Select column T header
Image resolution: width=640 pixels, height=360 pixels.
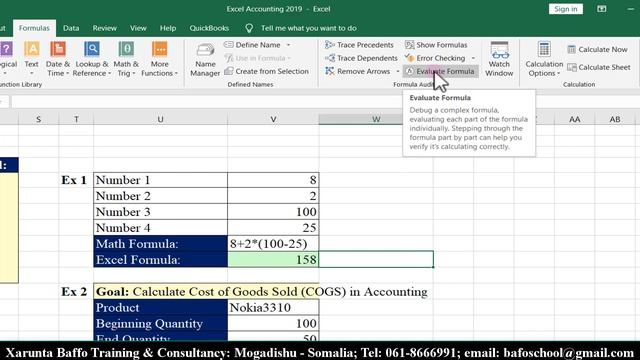pos(76,119)
